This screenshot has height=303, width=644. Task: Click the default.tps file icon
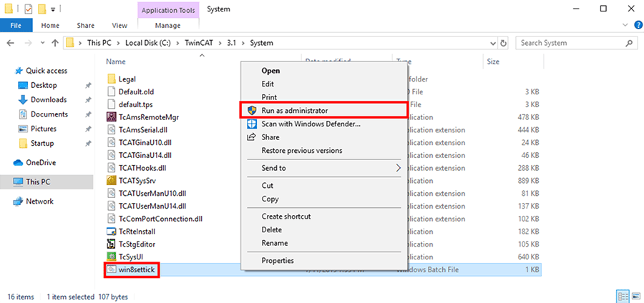click(112, 104)
